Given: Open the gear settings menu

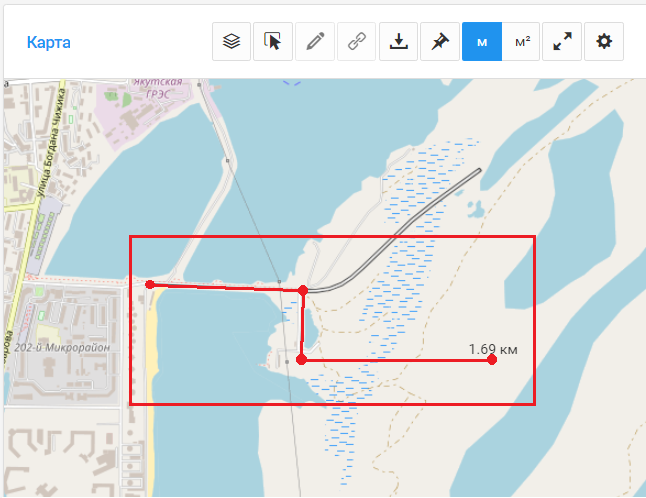Looking at the screenshot, I should coord(604,42).
